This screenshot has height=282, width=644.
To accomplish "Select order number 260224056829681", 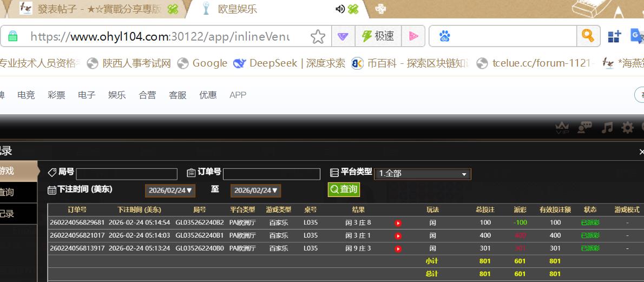I will pos(77,223).
